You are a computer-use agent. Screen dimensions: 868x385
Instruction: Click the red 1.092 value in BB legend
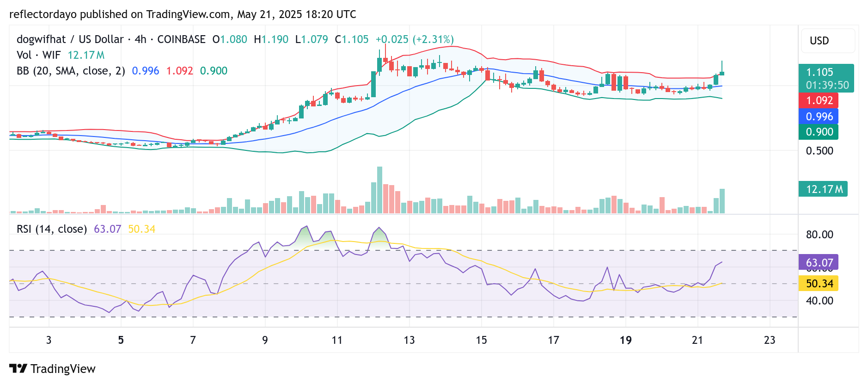pos(180,71)
